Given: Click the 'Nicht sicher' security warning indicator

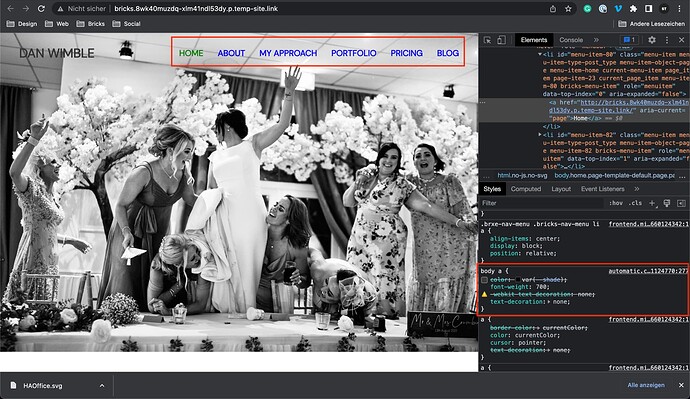Looking at the screenshot, I should point(82,8).
